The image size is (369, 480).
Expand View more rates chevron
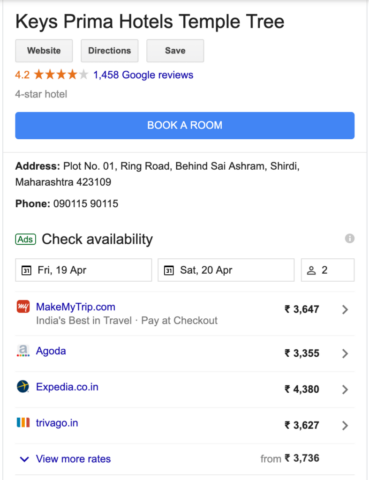pos(24,459)
